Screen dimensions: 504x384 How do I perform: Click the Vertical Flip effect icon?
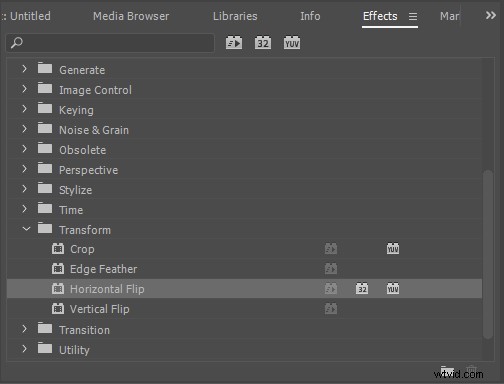pyautogui.click(x=58, y=309)
